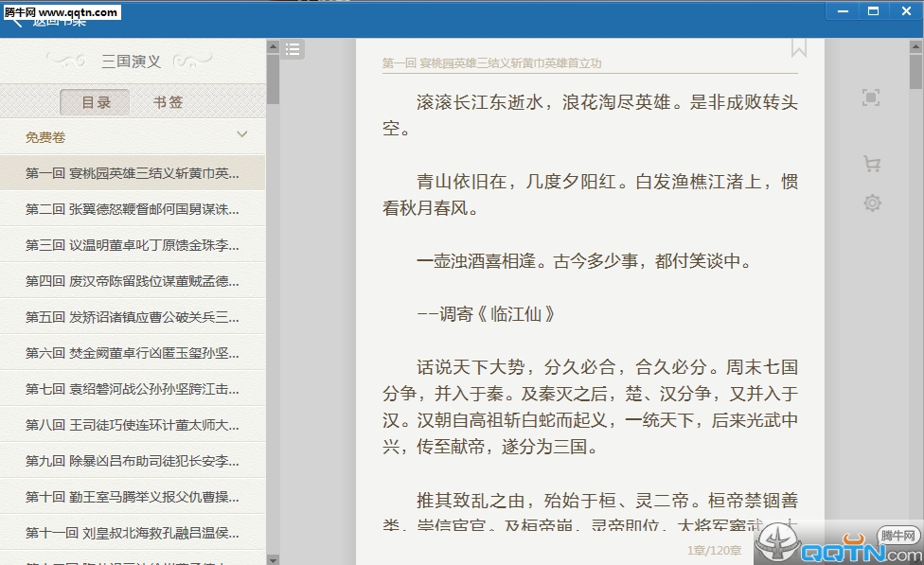The width and height of the screenshot is (924, 565).
Task: Open chapter 第三回 议温明董卓叱丁原
Action: (133, 245)
